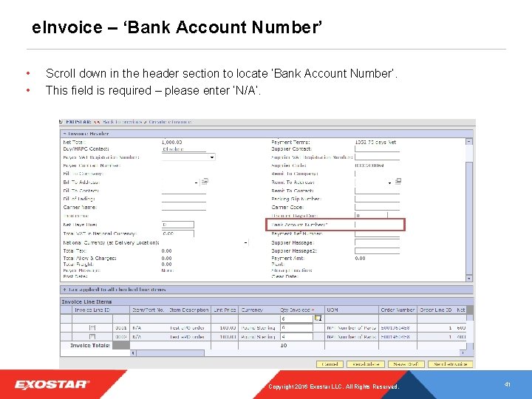
Task: Click the Bill of Lading field
Action: pos(184,199)
